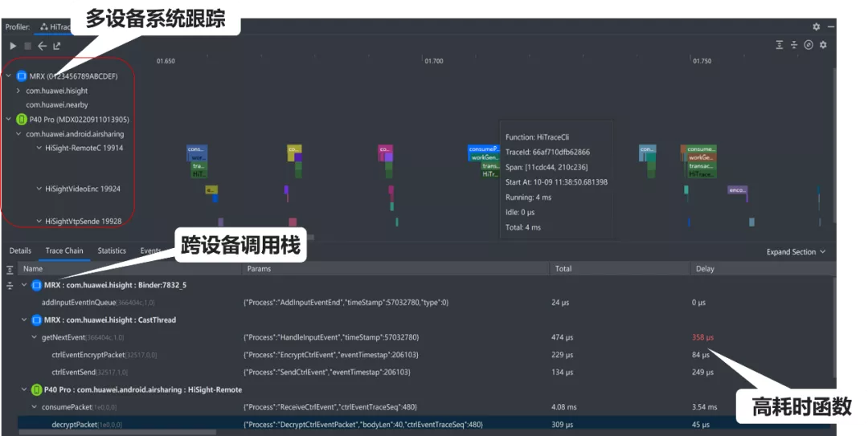Screen dimensions: 868x436
Task: Open the Expand Section dropdown
Action: (x=796, y=252)
